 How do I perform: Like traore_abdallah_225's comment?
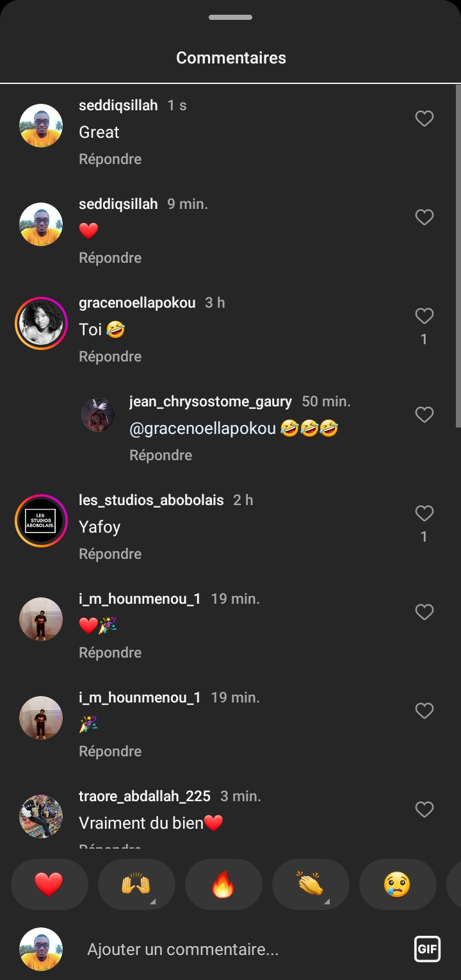425,810
